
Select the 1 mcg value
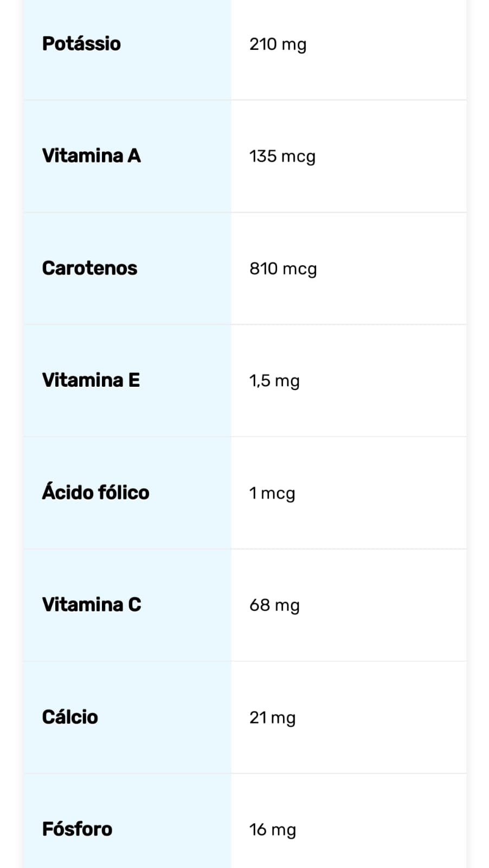(x=272, y=493)
